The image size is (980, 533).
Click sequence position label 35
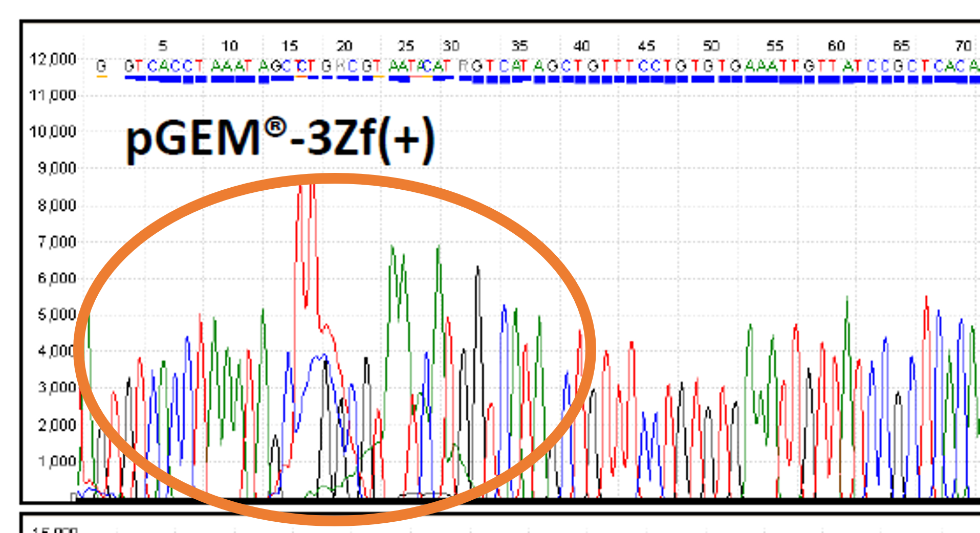tap(519, 46)
